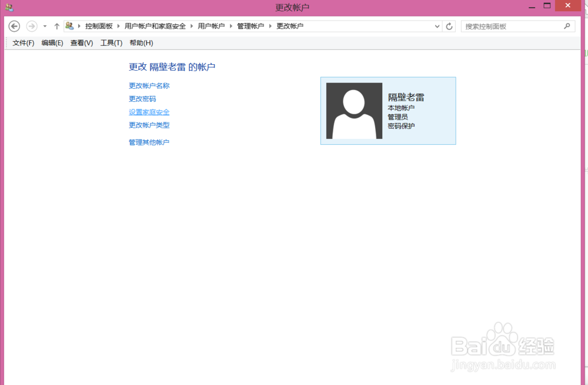Click the refresh icon beside the address bar

449,26
